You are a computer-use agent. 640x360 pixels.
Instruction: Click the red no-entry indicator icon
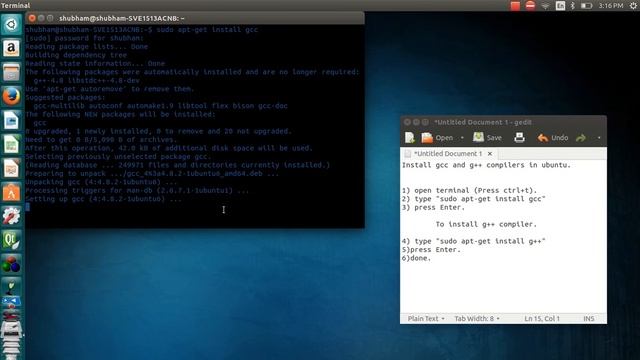pyautogui.click(x=530, y=5)
